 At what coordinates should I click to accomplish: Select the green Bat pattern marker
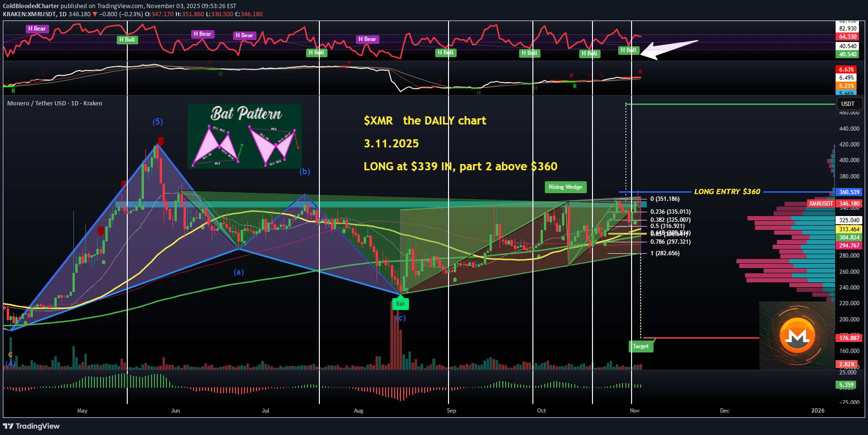click(400, 303)
